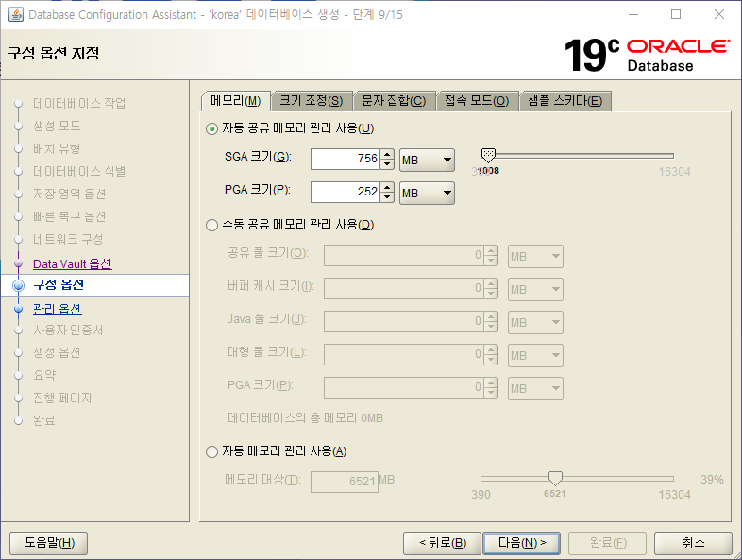
Task: Cancel the wizard with 취소 button
Action: (x=693, y=543)
